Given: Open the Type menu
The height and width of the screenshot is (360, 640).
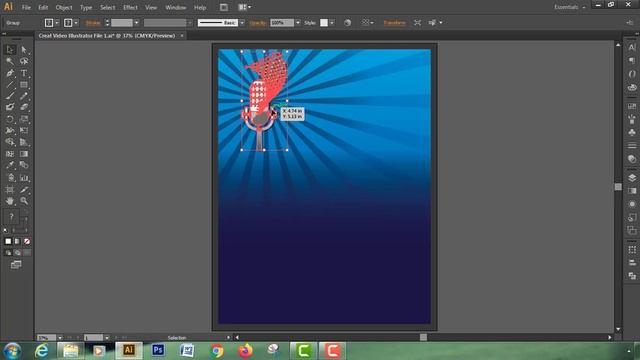Looking at the screenshot, I should [86, 7].
